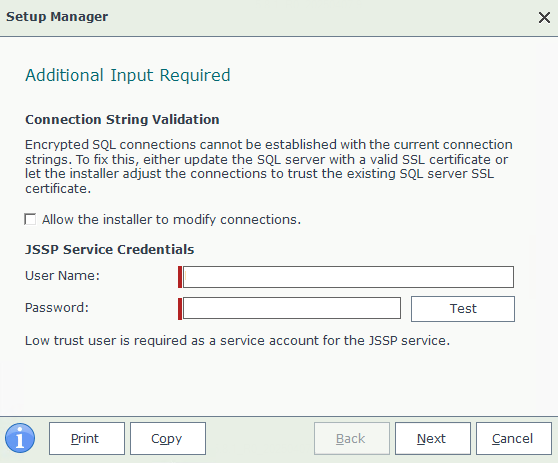The width and height of the screenshot is (558, 463).
Task: Click the Connection String Validation heading
Action: click(122, 120)
